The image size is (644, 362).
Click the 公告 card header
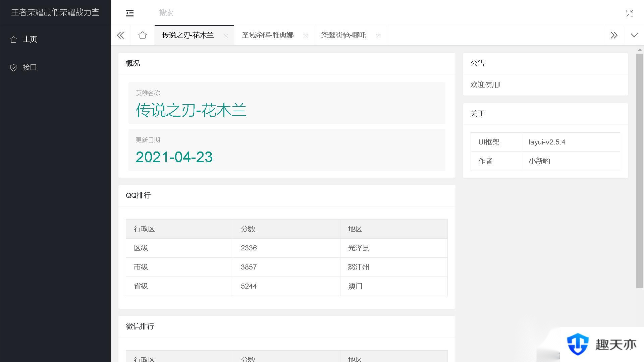pos(545,63)
